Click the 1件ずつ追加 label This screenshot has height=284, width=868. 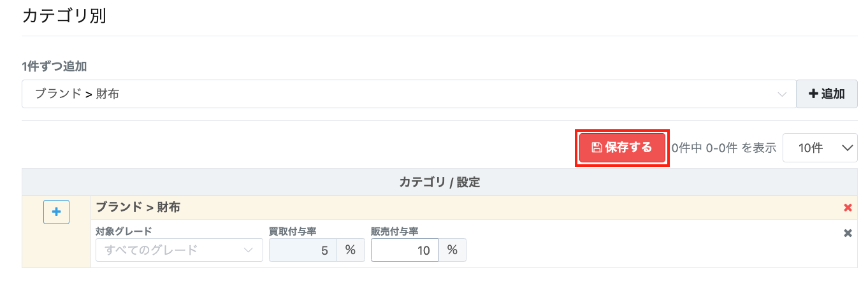point(54,66)
